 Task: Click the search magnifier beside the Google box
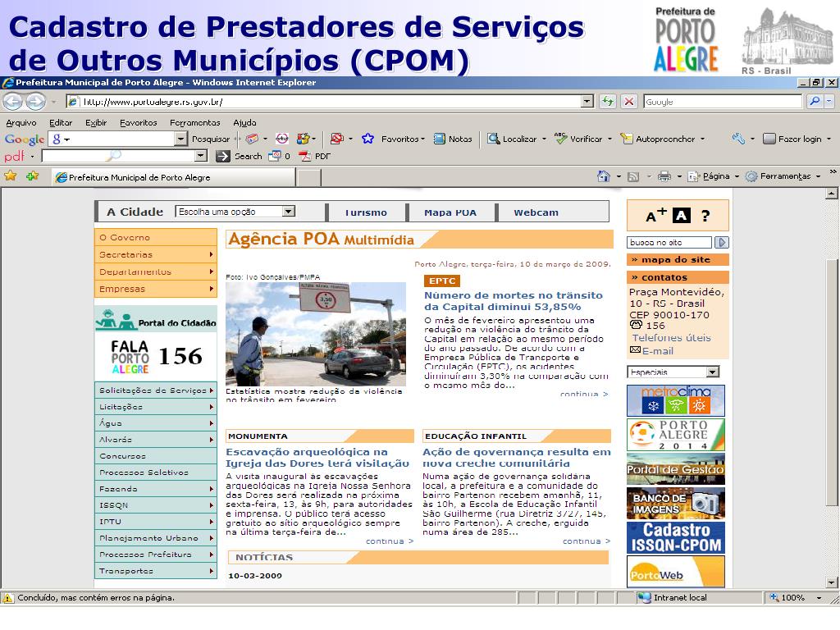pyautogui.click(x=815, y=101)
